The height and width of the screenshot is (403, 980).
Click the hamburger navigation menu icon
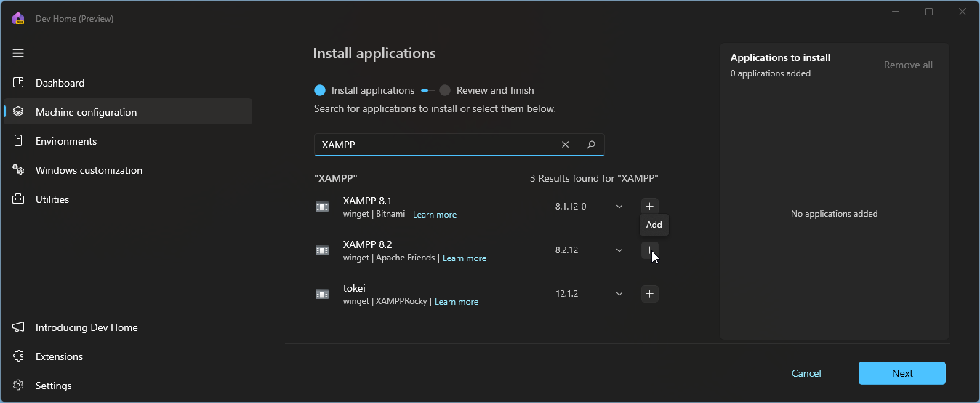point(18,53)
